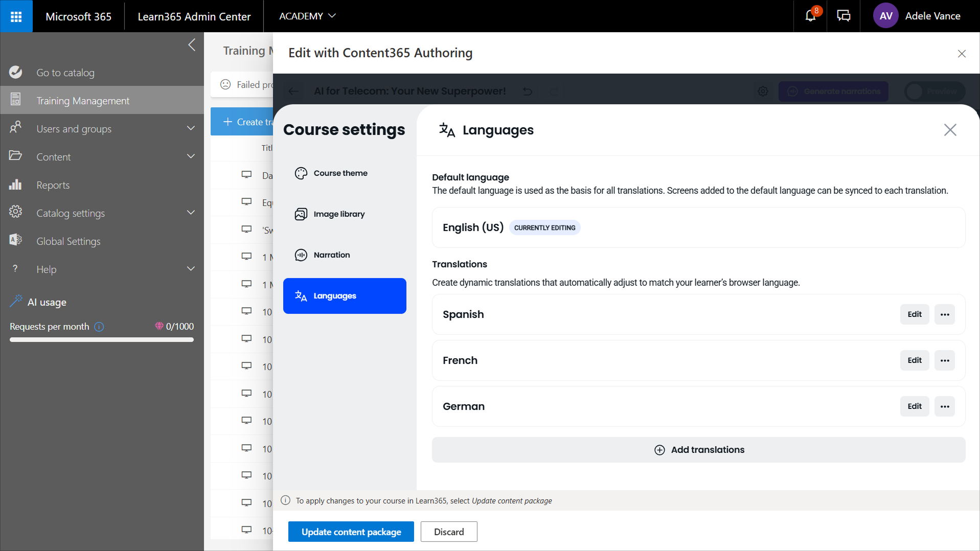
Task: Expand the Catalog settings section
Action: [191, 213]
